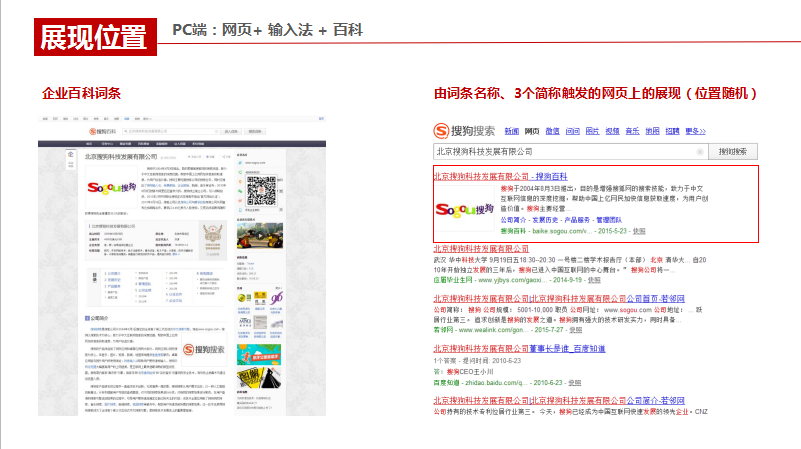The width and height of the screenshot is (801, 449).
Task: Click Sogou logo thumbnail in first result
Action: [x=464, y=209]
